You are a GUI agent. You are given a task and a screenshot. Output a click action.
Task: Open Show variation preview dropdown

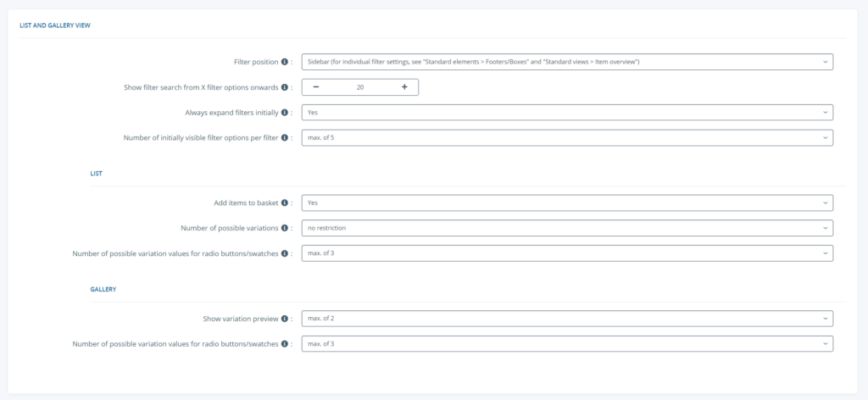tap(567, 319)
